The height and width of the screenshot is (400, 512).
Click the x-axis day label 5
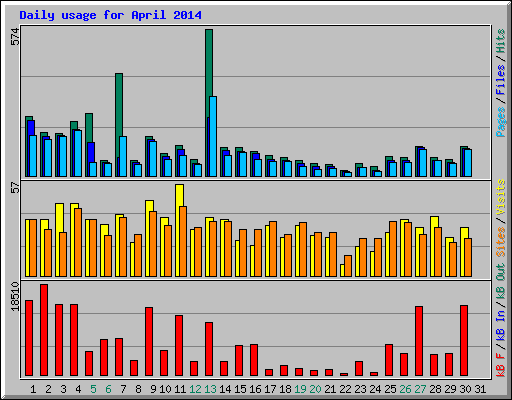tap(93, 389)
